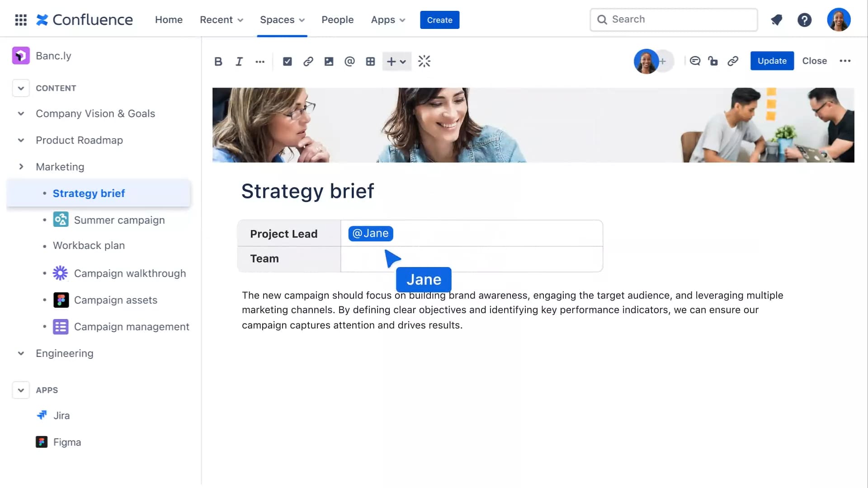Toggle italic text formatting
Viewport: 868px width, 488px height.
click(x=239, y=61)
